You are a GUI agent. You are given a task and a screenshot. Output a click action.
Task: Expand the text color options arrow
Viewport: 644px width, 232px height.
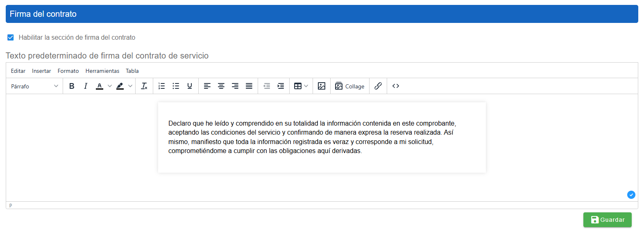pyautogui.click(x=110, y=86)
